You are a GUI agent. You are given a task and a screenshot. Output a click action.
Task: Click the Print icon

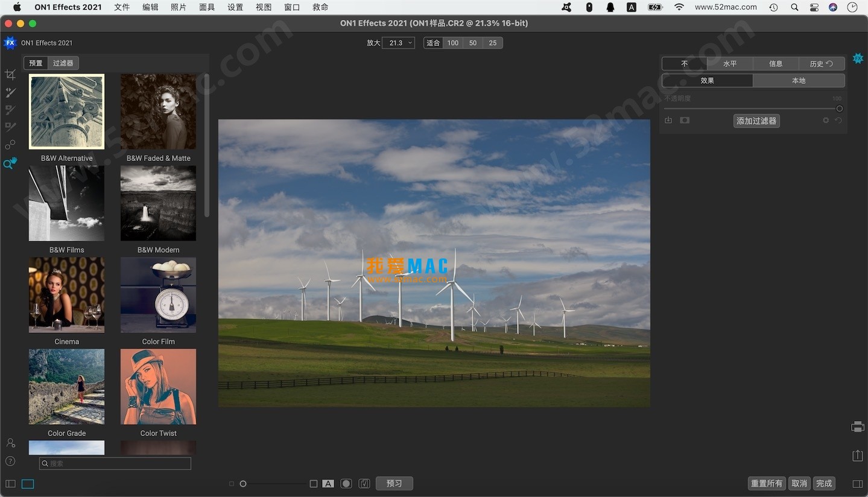click(x=858, y=427)
